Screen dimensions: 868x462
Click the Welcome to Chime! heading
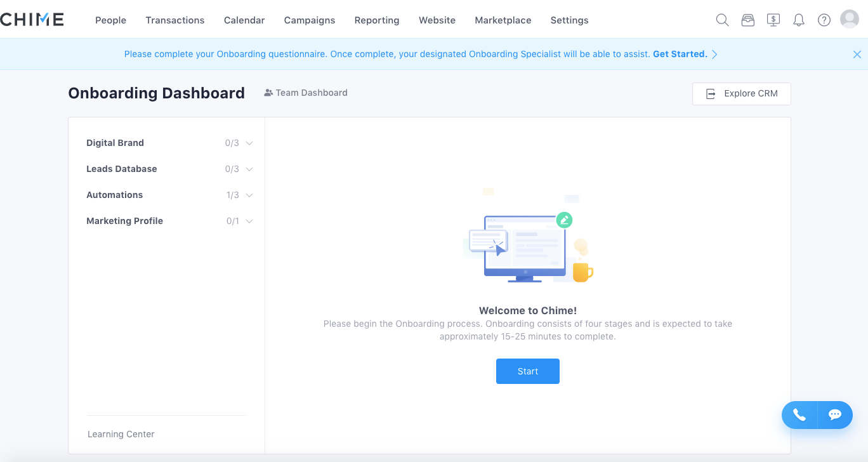pos(528,311)
